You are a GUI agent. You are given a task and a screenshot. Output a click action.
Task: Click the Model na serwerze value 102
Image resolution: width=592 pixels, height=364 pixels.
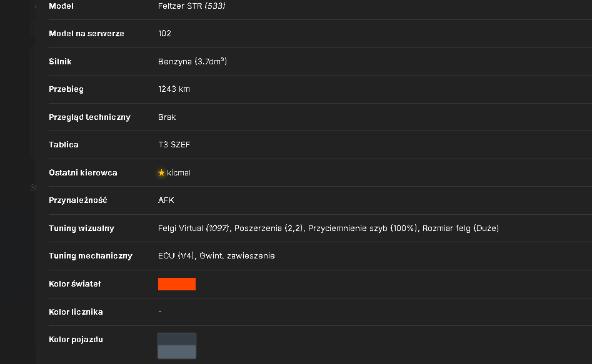point(164,34)
